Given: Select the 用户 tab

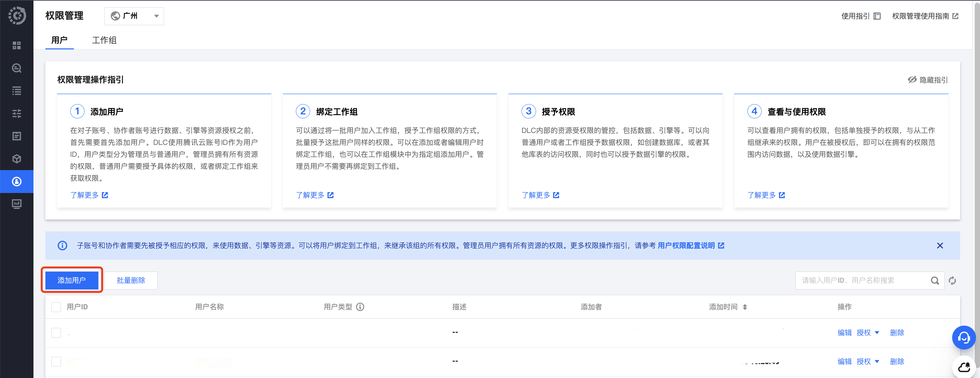Looking at the screenshot, I should pos(59,40).
